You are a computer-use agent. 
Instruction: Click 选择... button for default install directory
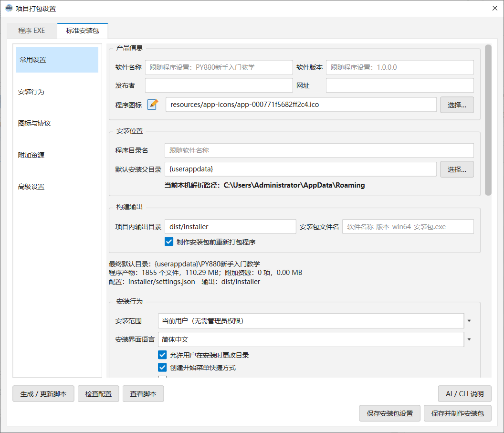(x=457, y=169)
